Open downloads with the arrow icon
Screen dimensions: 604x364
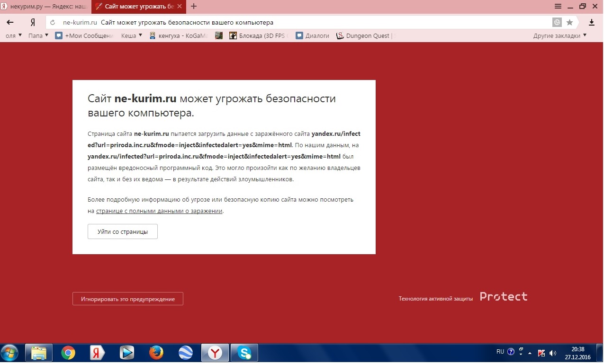pos(591,22)
